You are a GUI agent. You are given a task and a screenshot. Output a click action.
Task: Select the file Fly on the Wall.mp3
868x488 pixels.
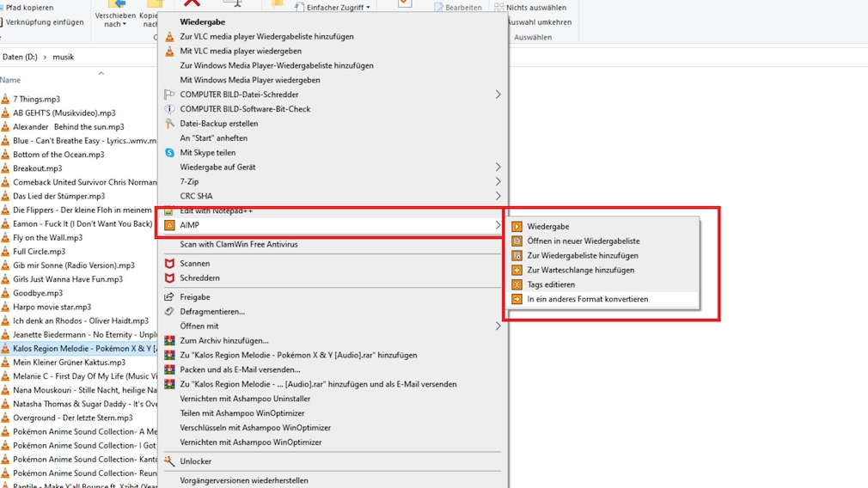(47, 238)
